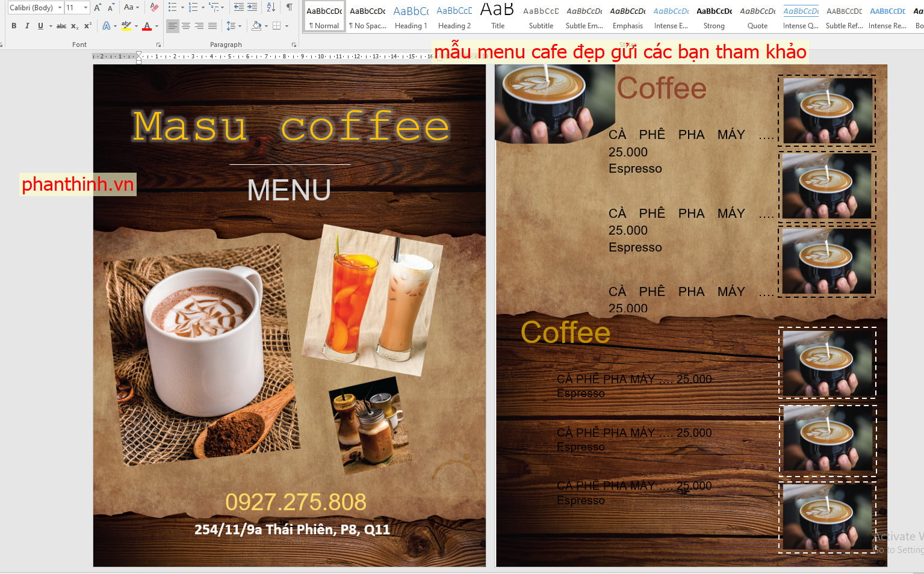Screen dimensions: 924x574
Task: Sort text with the A-Z sort icon
Action: (x=271, y=8)
